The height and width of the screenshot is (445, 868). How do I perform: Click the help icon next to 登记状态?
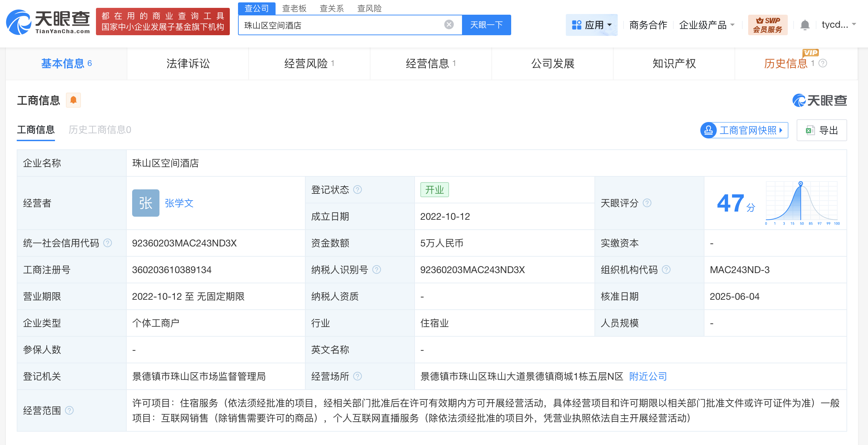point(358,190)
